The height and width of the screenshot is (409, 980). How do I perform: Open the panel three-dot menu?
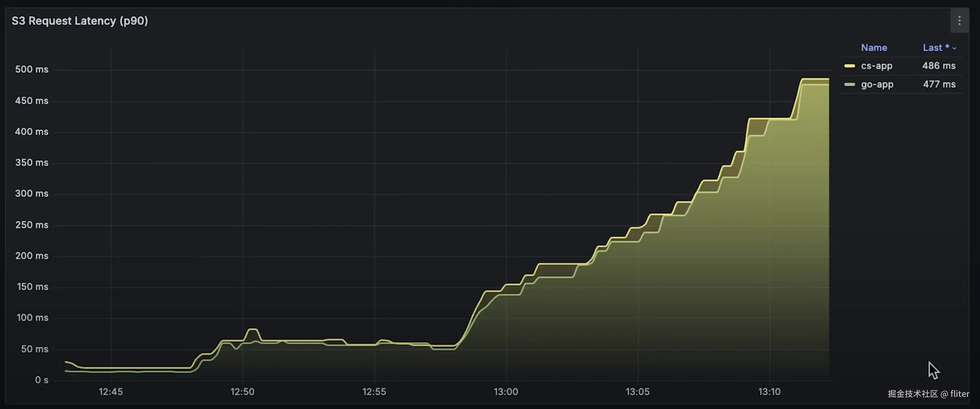point(959,21)
